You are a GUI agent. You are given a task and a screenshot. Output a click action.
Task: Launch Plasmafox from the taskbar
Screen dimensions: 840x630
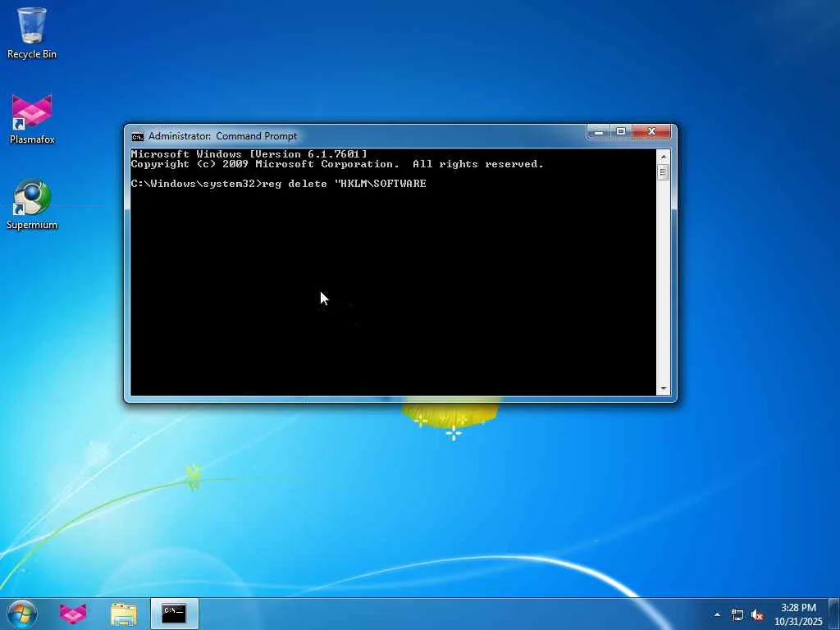[x=73, y=614]
